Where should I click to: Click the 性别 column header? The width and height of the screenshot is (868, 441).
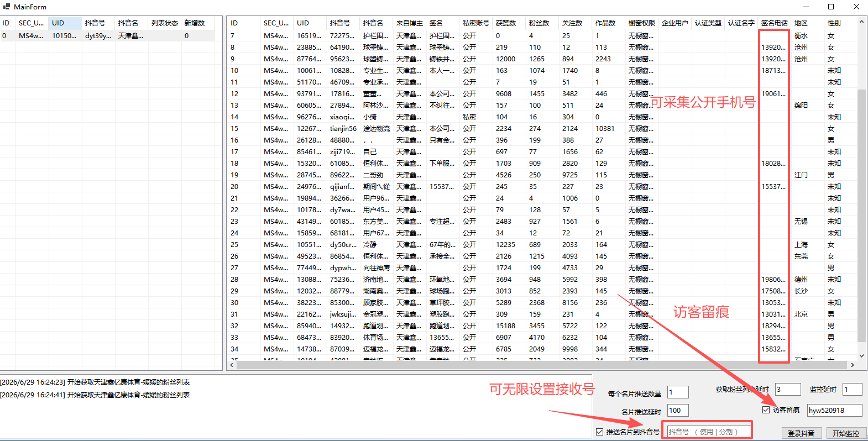click(840, 23)
